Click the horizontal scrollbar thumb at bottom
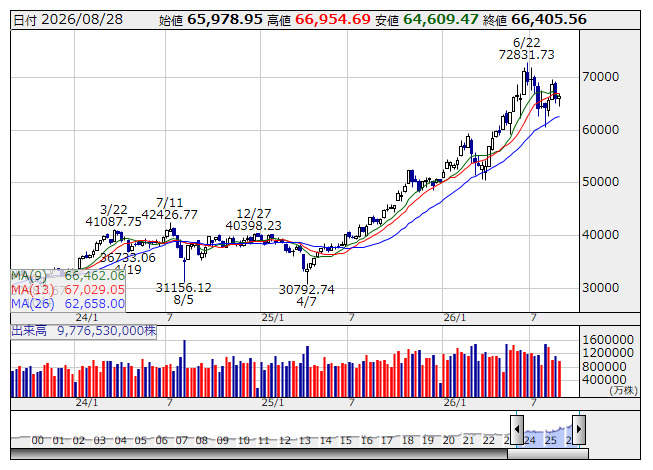 click(x=548, y=454)
